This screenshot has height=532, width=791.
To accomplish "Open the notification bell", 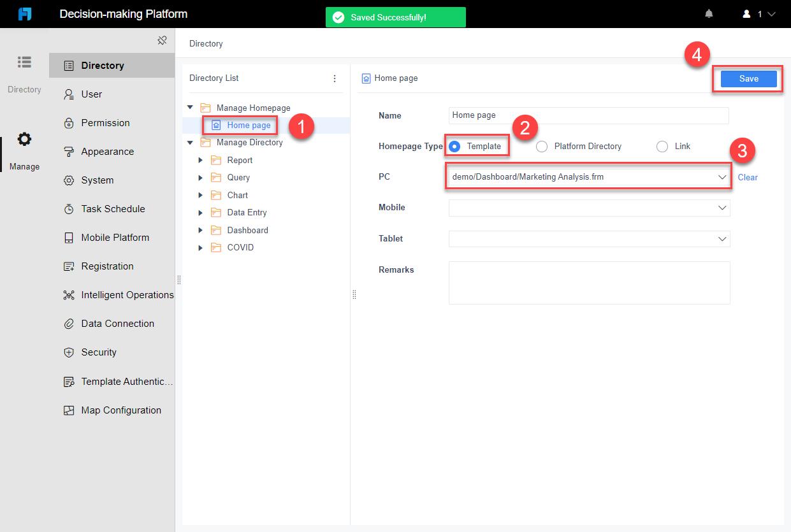I will (708, 13).
